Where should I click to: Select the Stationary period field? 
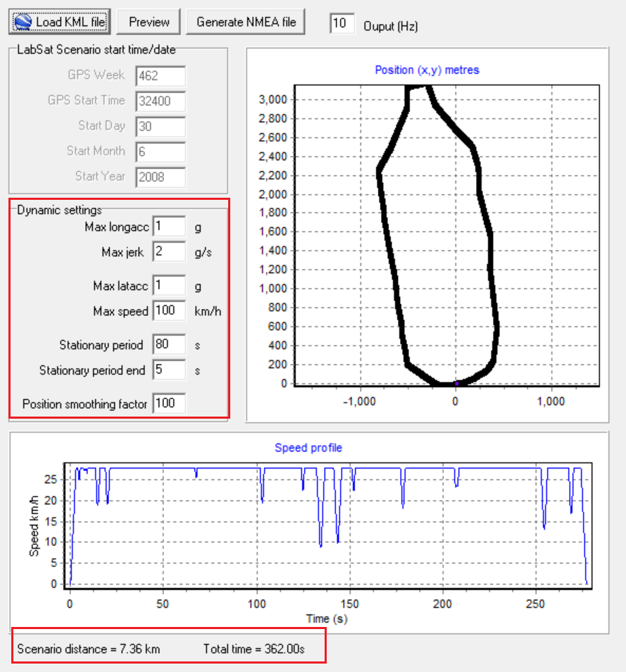(169, 345)
